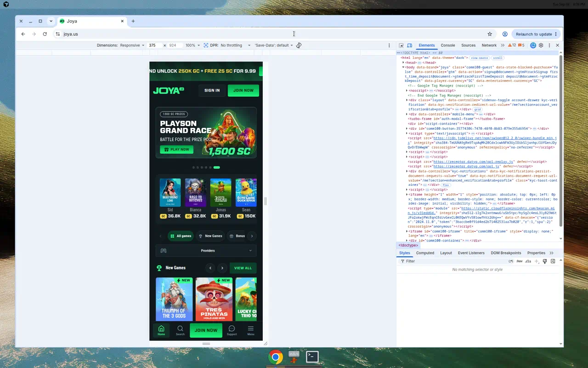Toggle element state with :hov
588x368 pixels.
pyautogui.click(x=519, y=261)
